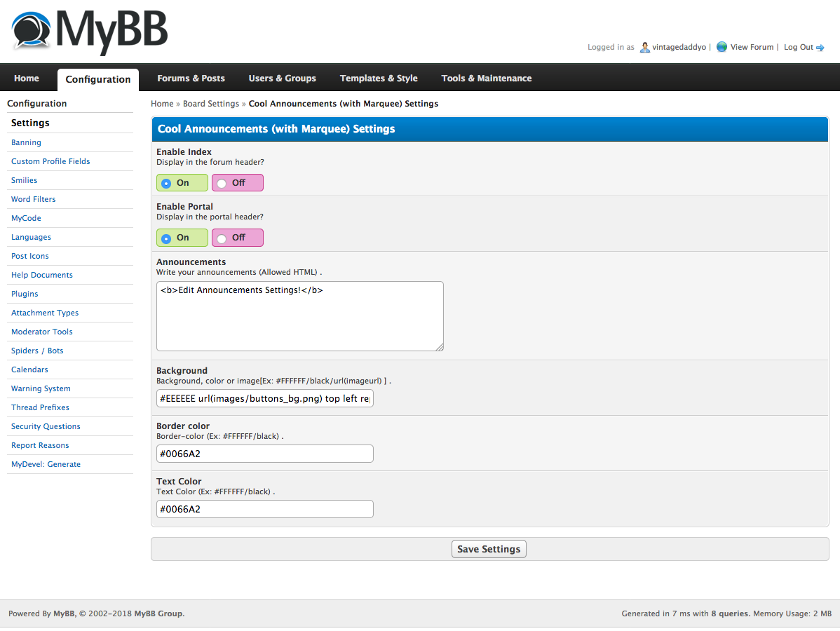Open the Plugins sidebar link
Image resolution: width=840 pixels, height=631 pixels.
pos(25,294)
